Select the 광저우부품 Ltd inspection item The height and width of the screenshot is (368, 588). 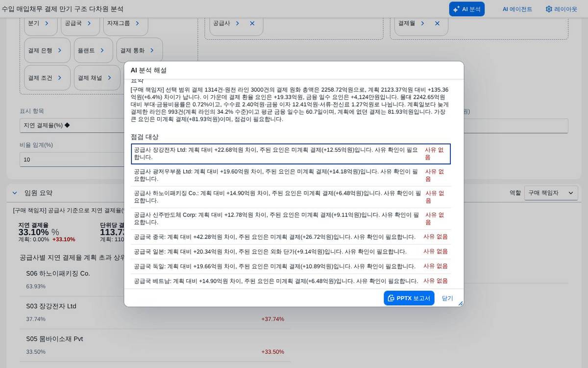click(x=291, y=175)
